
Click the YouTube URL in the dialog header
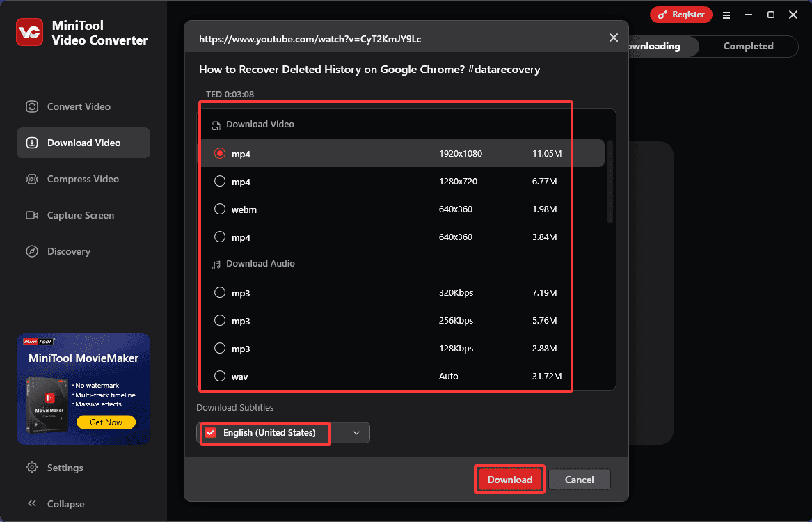coord(310,39)
